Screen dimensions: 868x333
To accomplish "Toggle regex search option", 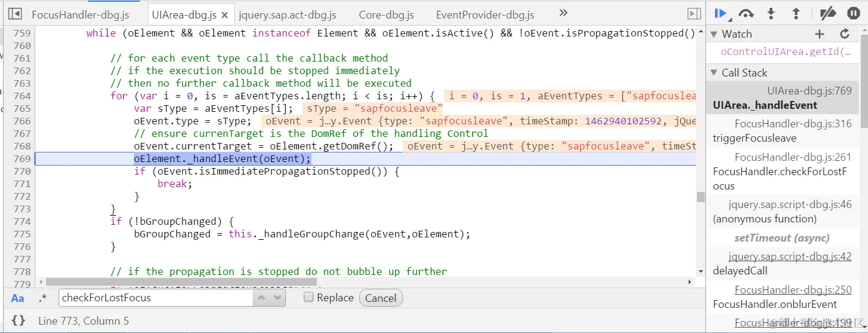I will click(x=42, y=298).
